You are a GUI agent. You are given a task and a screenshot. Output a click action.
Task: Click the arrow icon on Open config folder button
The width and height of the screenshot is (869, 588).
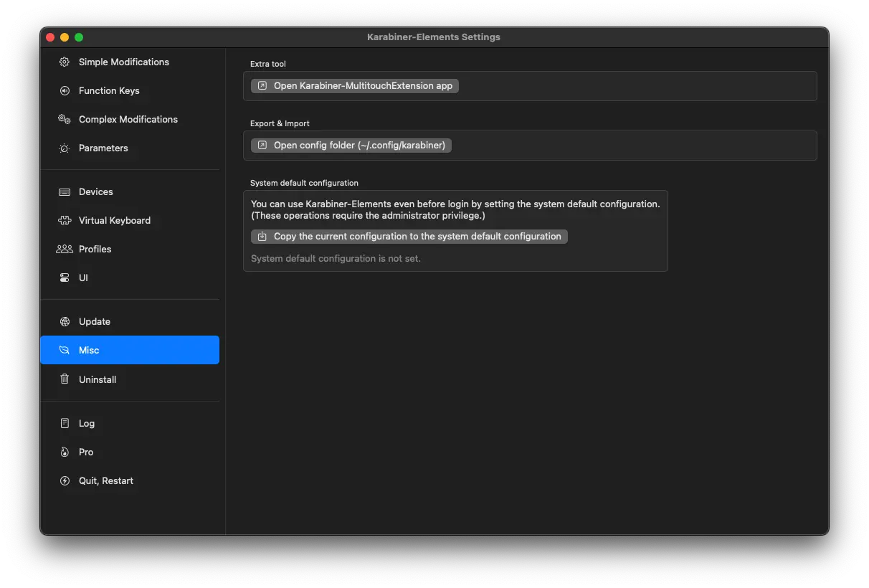click(x=262, y=145)
